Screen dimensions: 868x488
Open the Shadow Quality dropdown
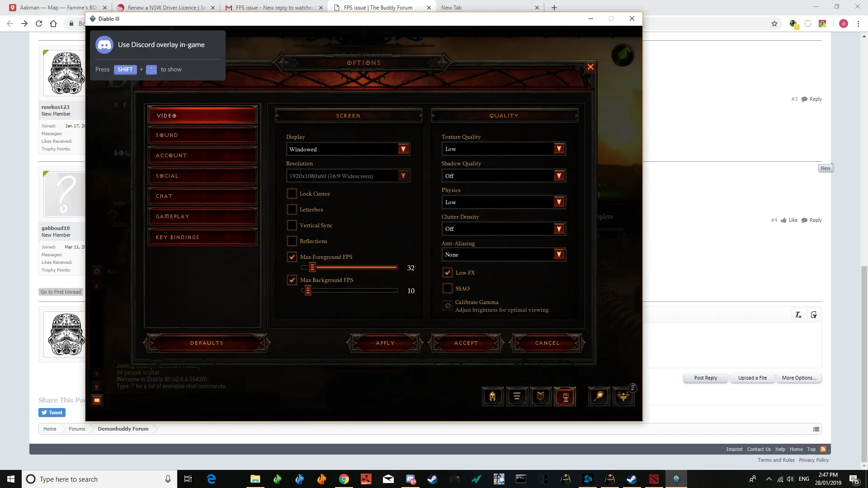559,176
